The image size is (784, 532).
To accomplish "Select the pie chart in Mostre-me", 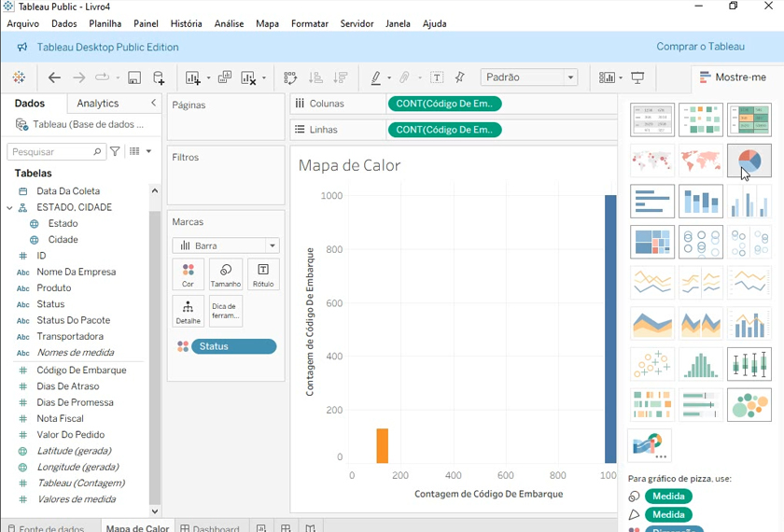I will click(749, 161).
